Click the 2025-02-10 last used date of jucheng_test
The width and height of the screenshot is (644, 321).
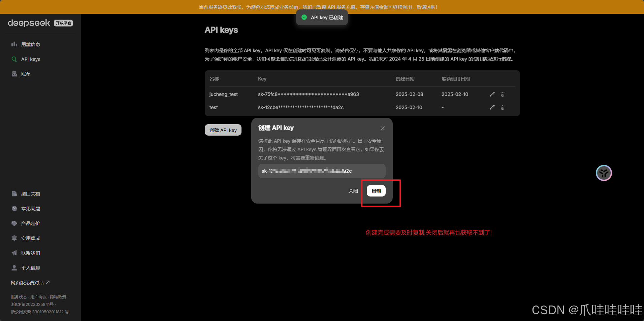(455, 94)
